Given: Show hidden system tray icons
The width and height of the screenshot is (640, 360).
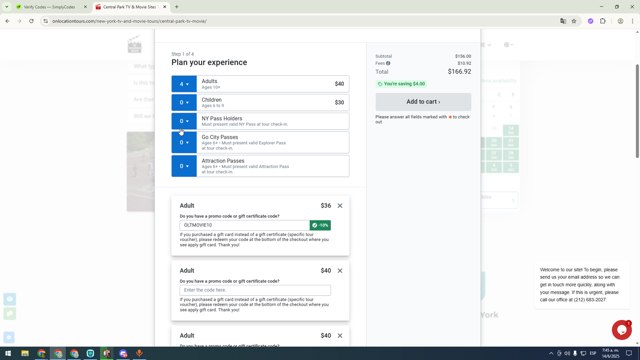Looking at the screenshot, I should 551,353.
